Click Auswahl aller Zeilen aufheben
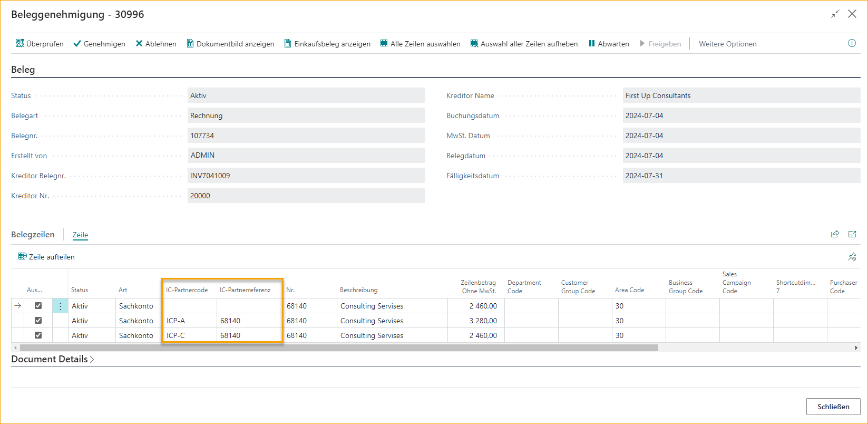This screenshot has width=868, height=424. (x=524, y=44)
